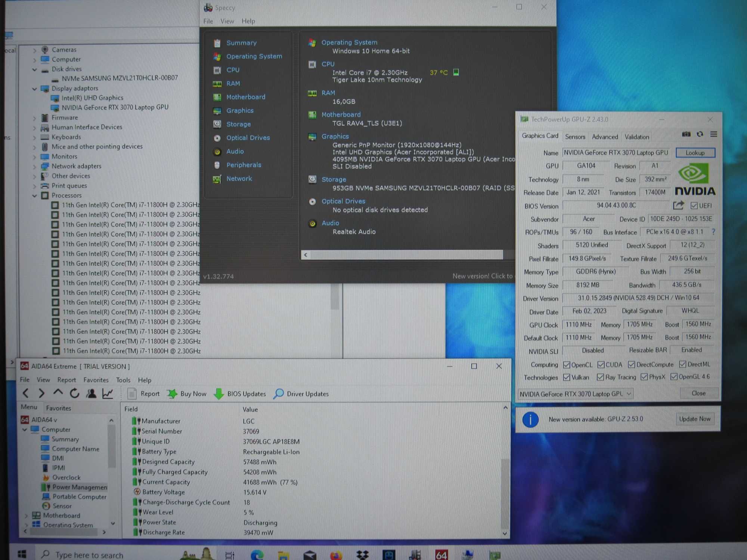
Task: Expand Network adapters in Device Manager
Action: pos(35,167)
